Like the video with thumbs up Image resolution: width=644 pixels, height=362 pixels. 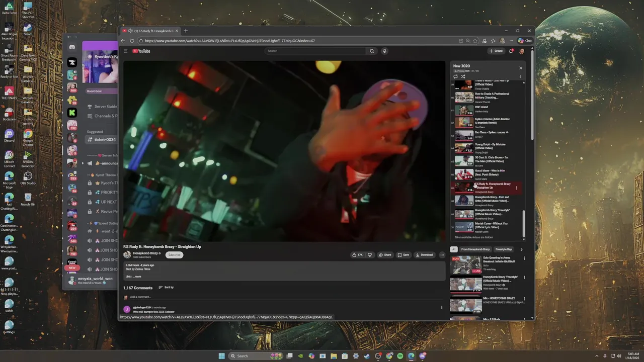[x=357, y=255]
